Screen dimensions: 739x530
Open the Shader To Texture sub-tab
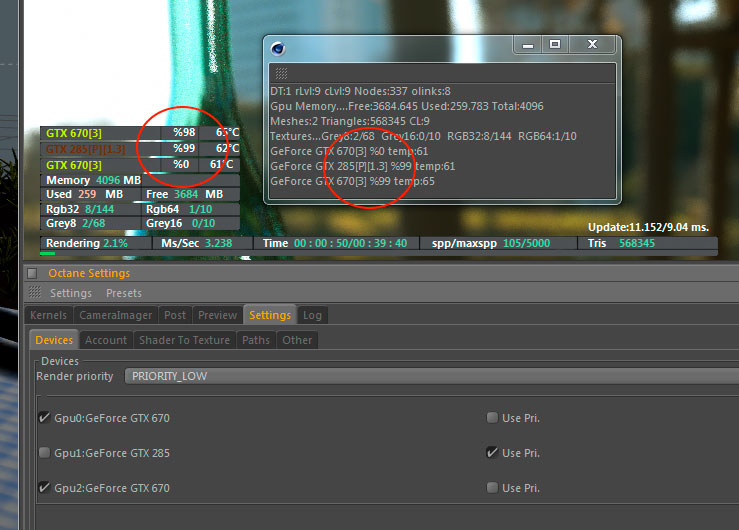(x=184, y=340)
